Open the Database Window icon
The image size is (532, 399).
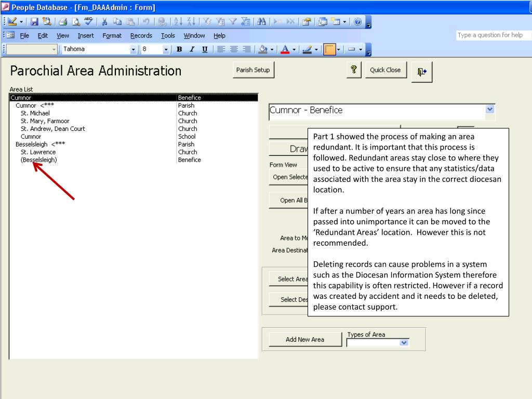[323, 22]
